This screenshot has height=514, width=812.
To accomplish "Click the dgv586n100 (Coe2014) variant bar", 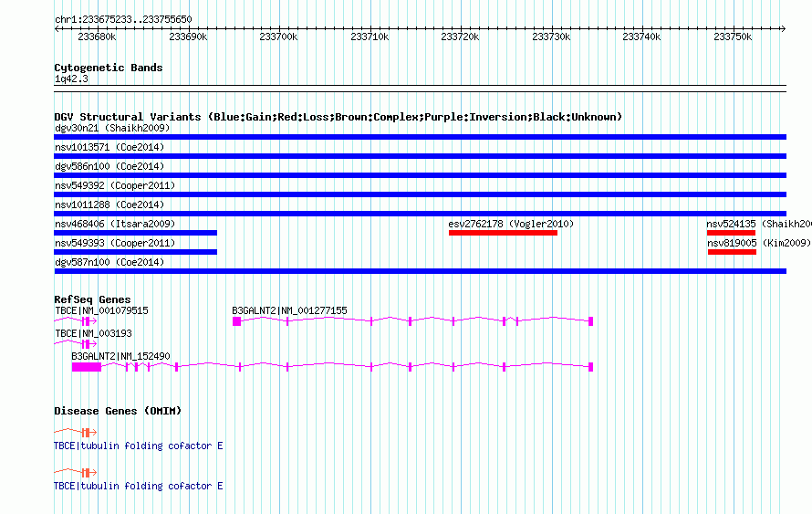I will coord(420,175).
